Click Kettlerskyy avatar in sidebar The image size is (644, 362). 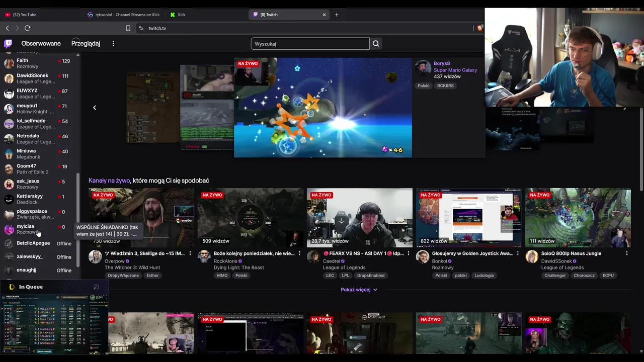(x=9, y=199)
